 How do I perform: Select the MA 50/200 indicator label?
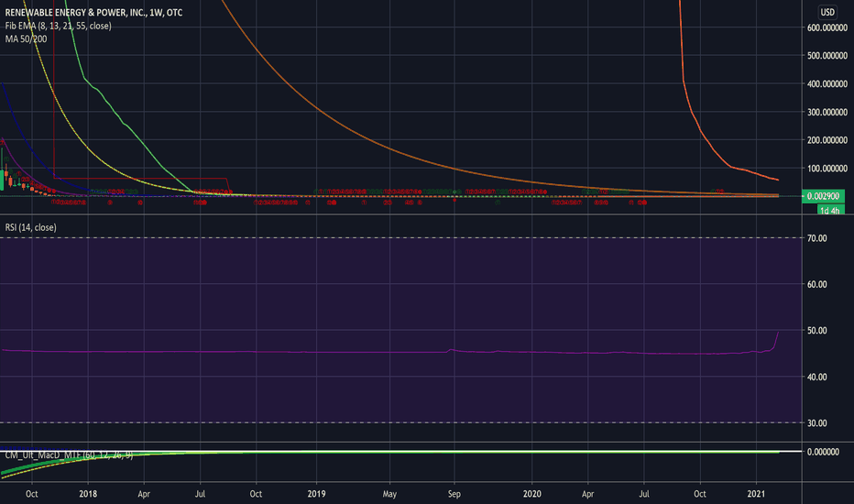click(x=27, y=39)
